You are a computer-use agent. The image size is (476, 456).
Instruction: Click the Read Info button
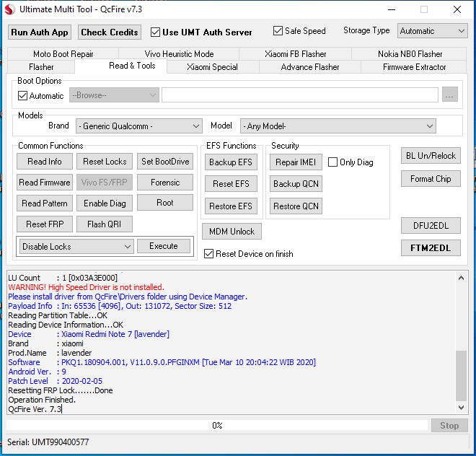click(45, 162)
